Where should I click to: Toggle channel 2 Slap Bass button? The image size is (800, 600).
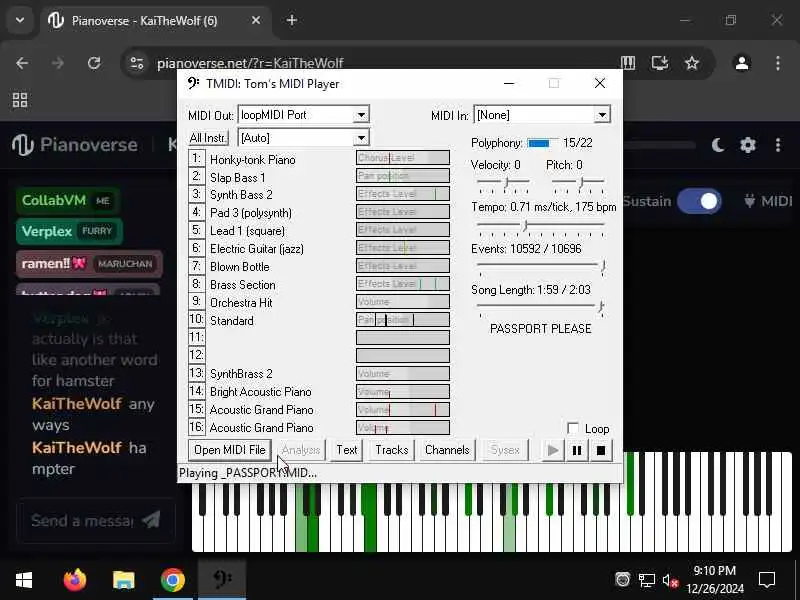tap(196, 177)
